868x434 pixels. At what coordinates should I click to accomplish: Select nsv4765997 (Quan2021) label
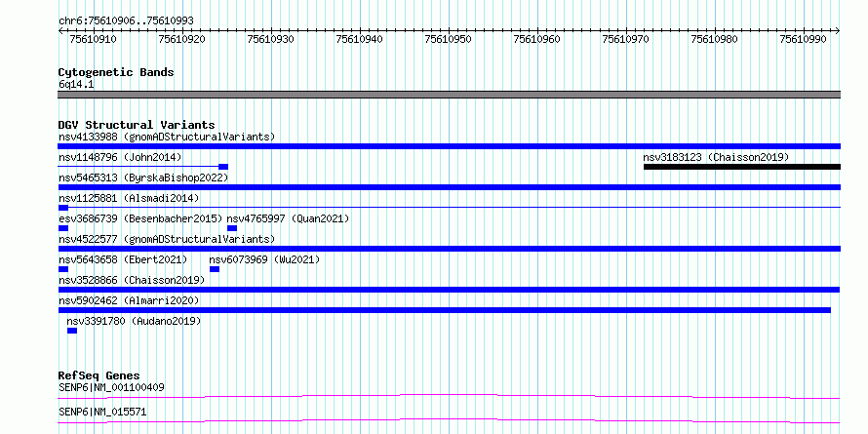[x=289, y=218]
